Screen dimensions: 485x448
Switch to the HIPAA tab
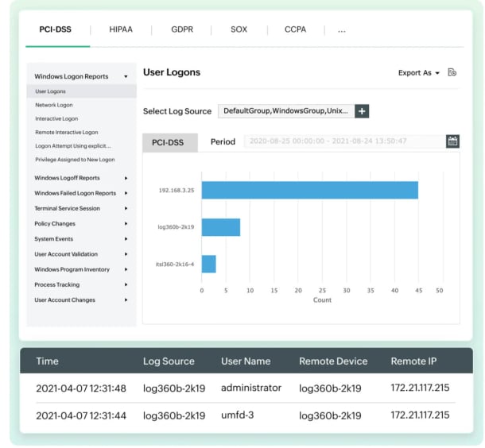pyautogui.click(x=121, y=29)
